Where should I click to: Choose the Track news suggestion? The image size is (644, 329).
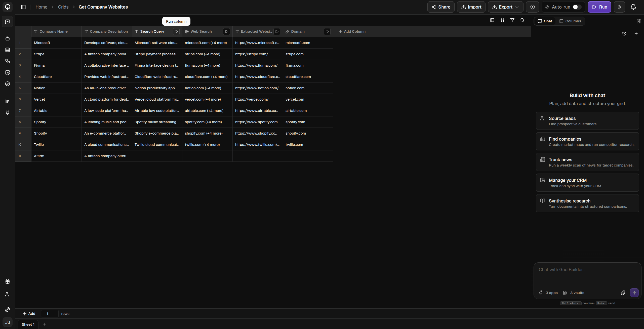pos(587,162)
